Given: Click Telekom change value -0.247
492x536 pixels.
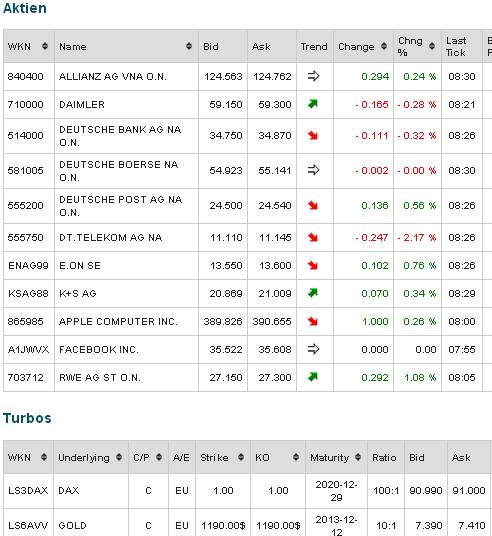Looking at the screenshot, I should (x=372, y=237).
